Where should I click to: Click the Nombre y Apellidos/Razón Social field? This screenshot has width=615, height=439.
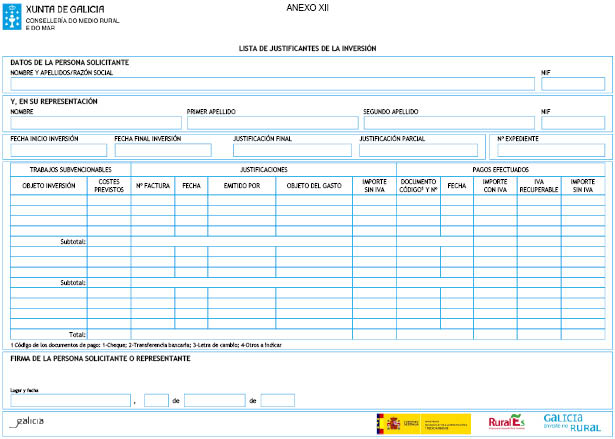(x=272, y=84)
